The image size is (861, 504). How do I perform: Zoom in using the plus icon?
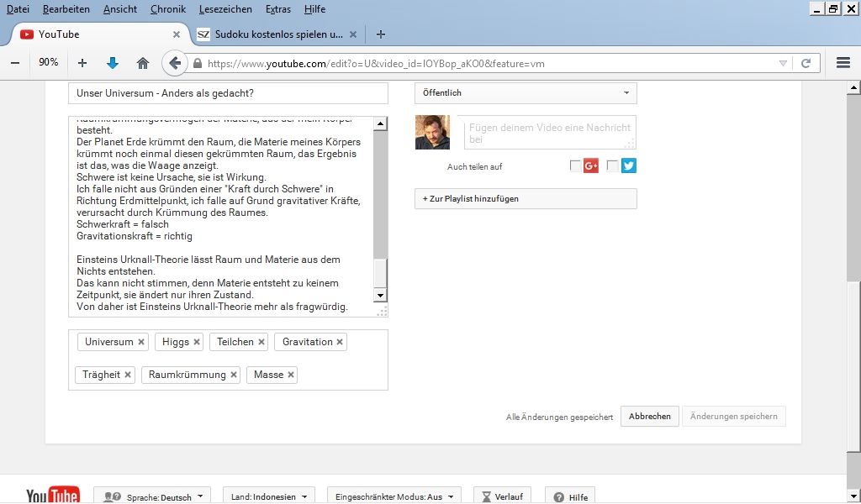click(82, 63)
